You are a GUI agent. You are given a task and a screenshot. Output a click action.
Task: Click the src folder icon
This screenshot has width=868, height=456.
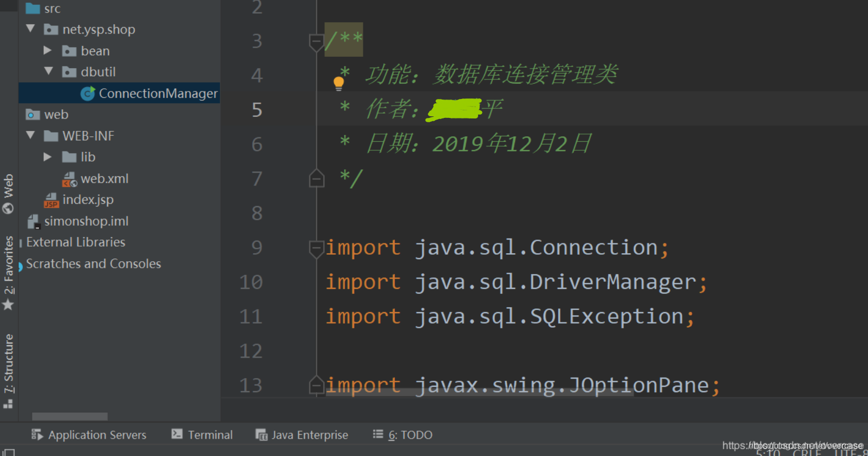(32, 8)
